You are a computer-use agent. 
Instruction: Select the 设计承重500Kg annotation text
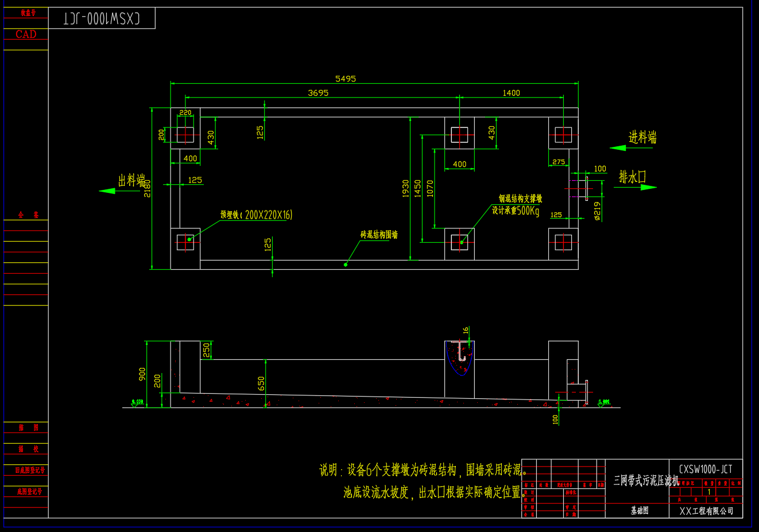click(x=516, y=211)
